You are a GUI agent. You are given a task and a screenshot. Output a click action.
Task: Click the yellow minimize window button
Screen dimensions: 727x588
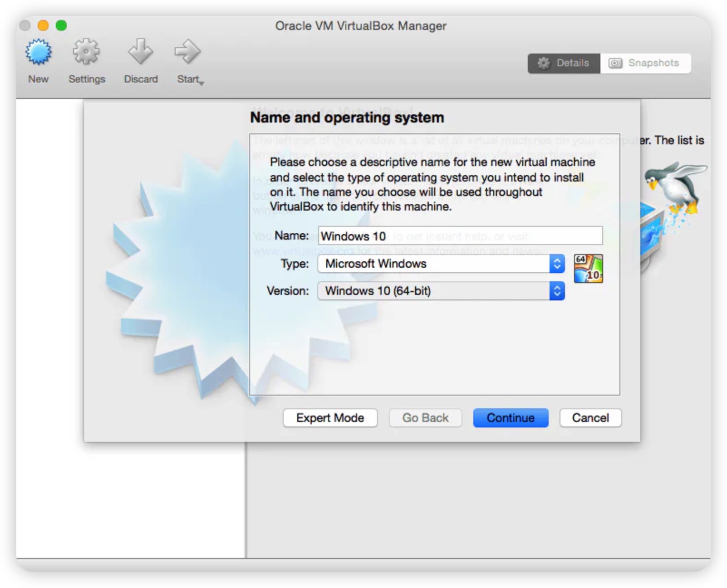[43, 25]
